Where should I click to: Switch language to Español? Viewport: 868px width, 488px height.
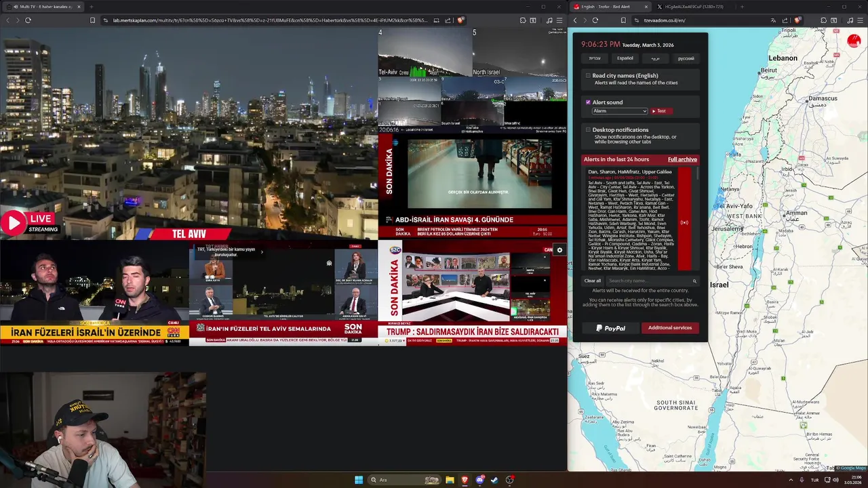point(625,58)
